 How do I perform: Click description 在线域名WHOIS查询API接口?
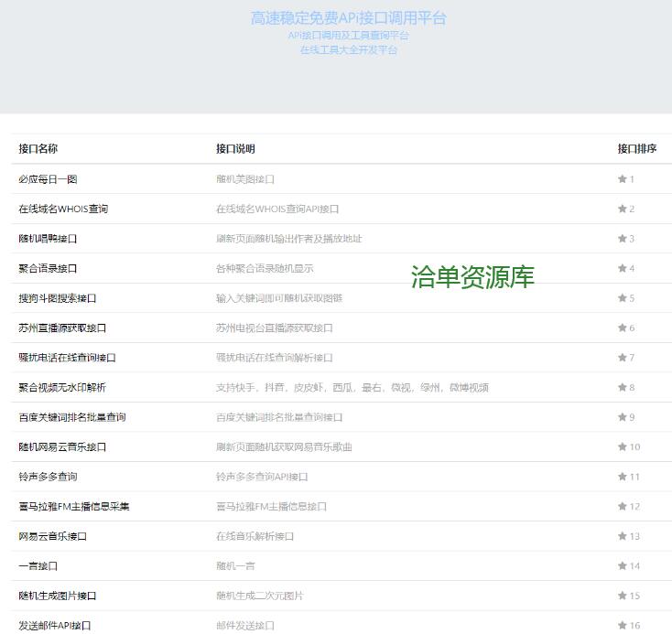pyautogui.click(x=277, y=210)
